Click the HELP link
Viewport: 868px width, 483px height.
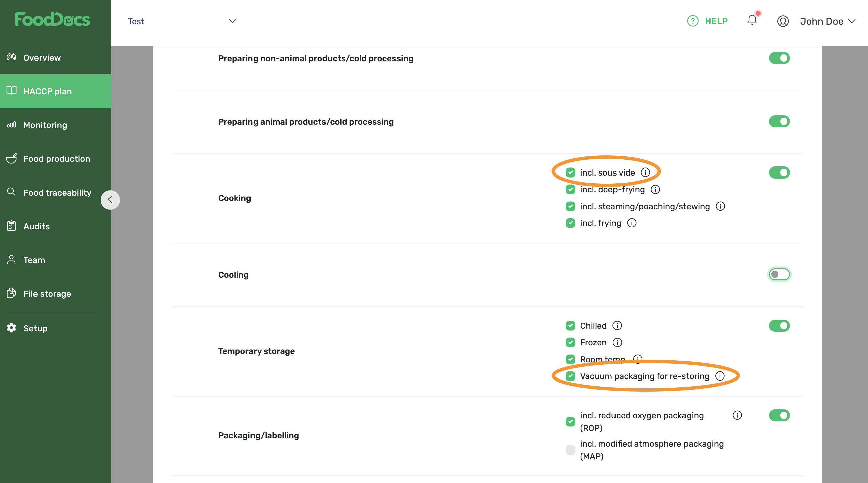pyautogui.click(x=716, y=21)
